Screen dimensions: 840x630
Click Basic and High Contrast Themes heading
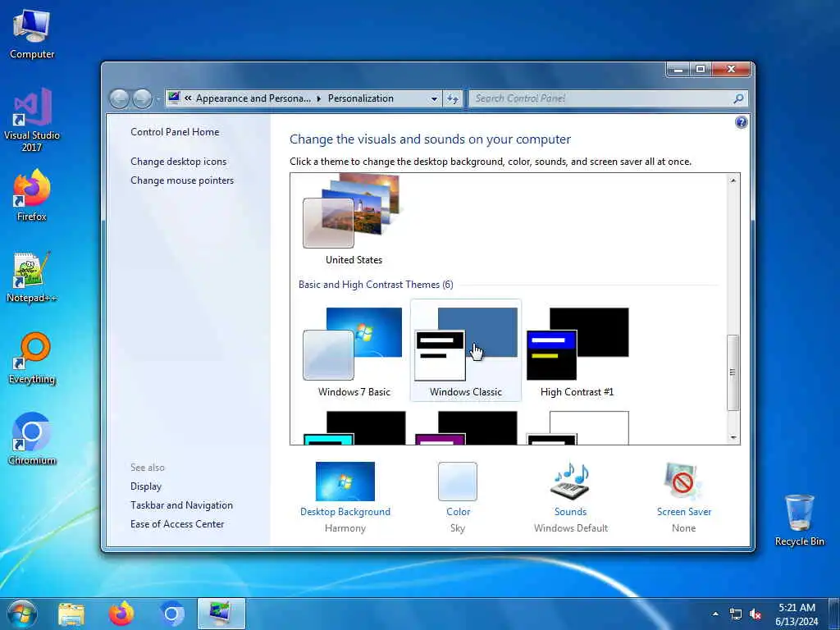376,285
